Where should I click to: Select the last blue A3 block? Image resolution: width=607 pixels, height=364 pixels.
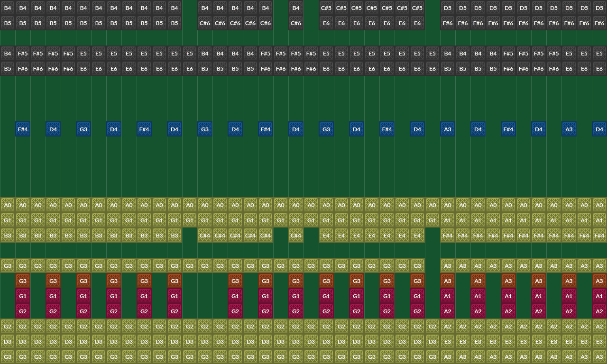click(x=569, y=129)
